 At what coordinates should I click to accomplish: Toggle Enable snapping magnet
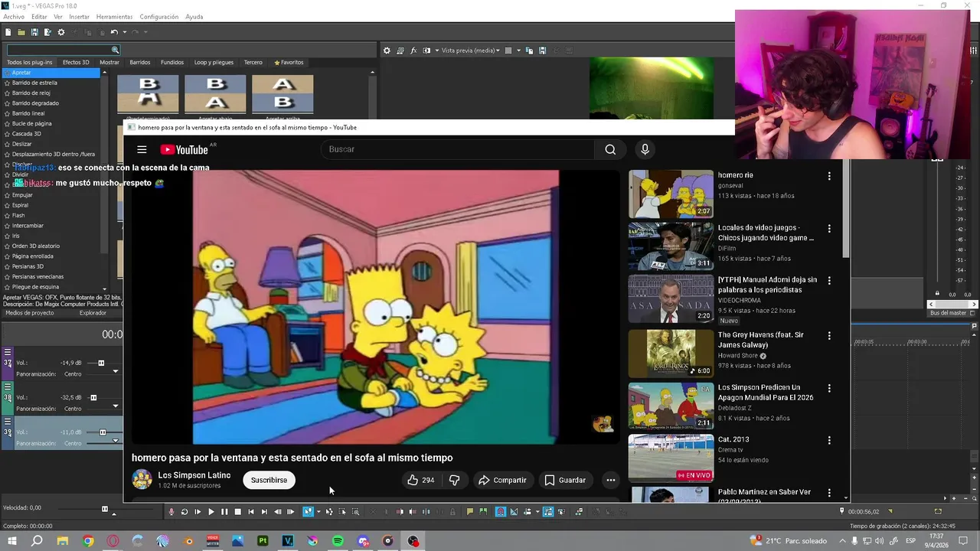(x=501, y=512)
